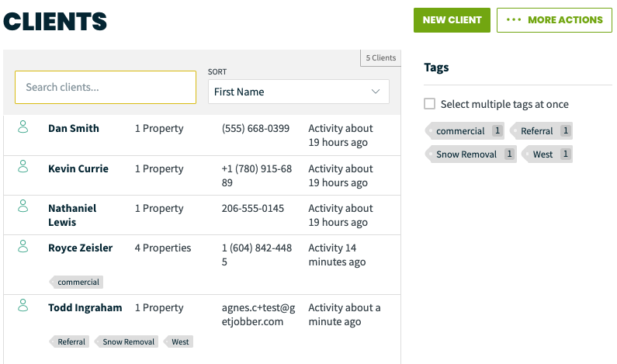Filter by the Snow Removal tag in Tags panel
The height and width of the screenshot is (364, 617).
coord(470,154)
